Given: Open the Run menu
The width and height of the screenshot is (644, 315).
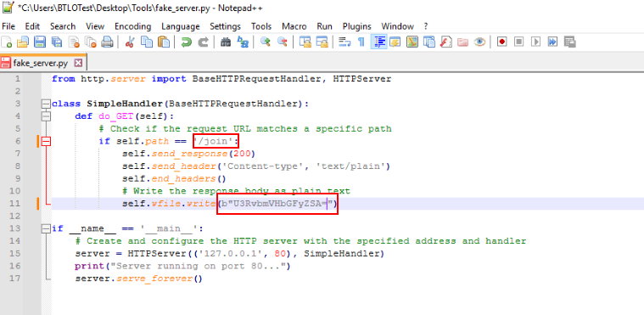Looking at the screenshot, I should pos(324,26).
